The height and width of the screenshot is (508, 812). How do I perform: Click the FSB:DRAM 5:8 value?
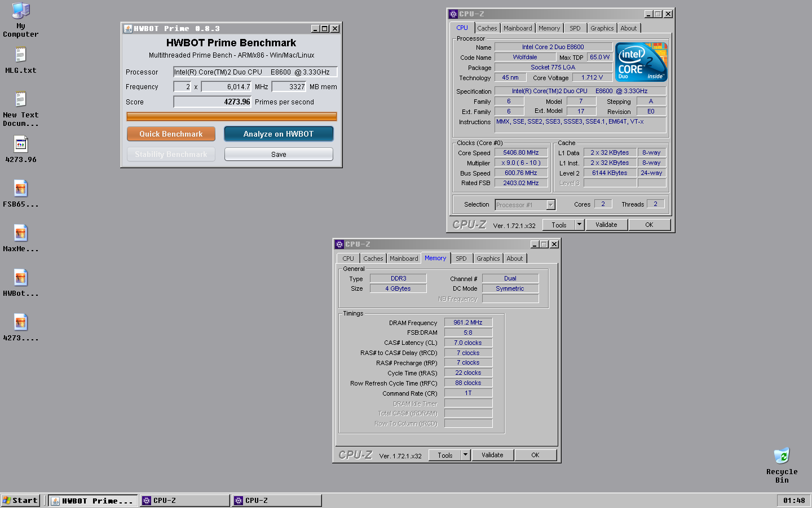[468, 332]
